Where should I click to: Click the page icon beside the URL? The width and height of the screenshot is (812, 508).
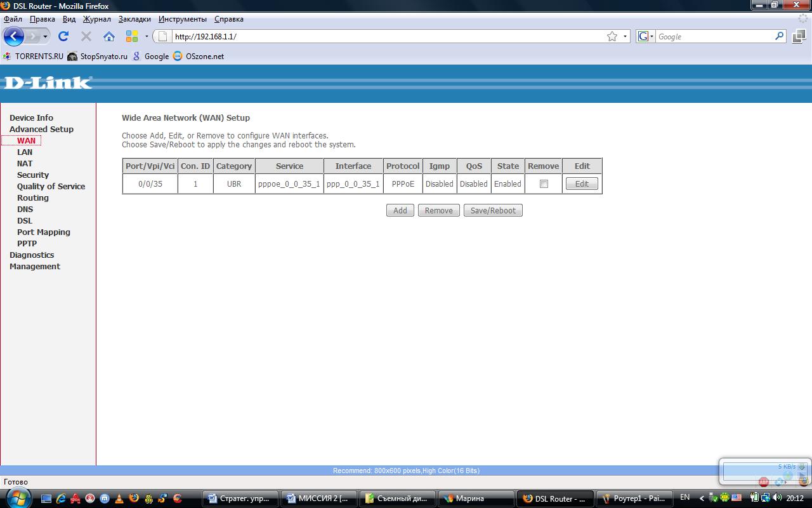click(163, 36)
